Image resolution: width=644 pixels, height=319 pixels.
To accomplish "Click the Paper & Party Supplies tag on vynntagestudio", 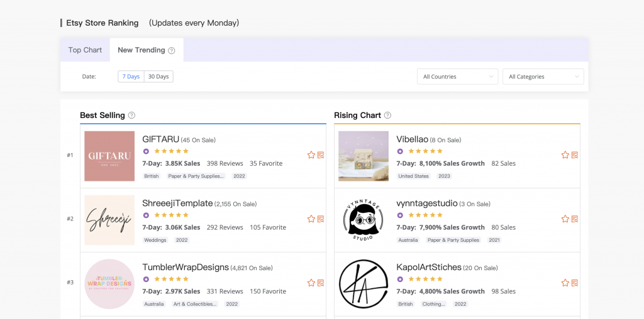I will click(x=453, y=240).
